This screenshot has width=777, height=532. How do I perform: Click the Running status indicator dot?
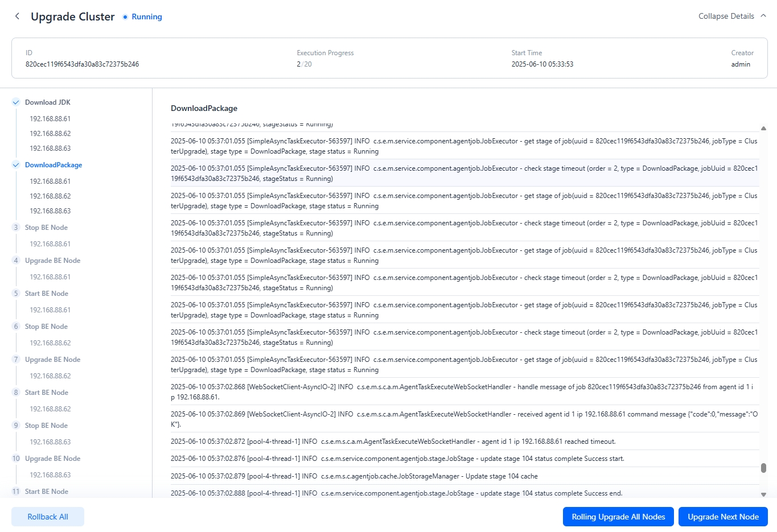pyautogui.click(x=125, y=17)
